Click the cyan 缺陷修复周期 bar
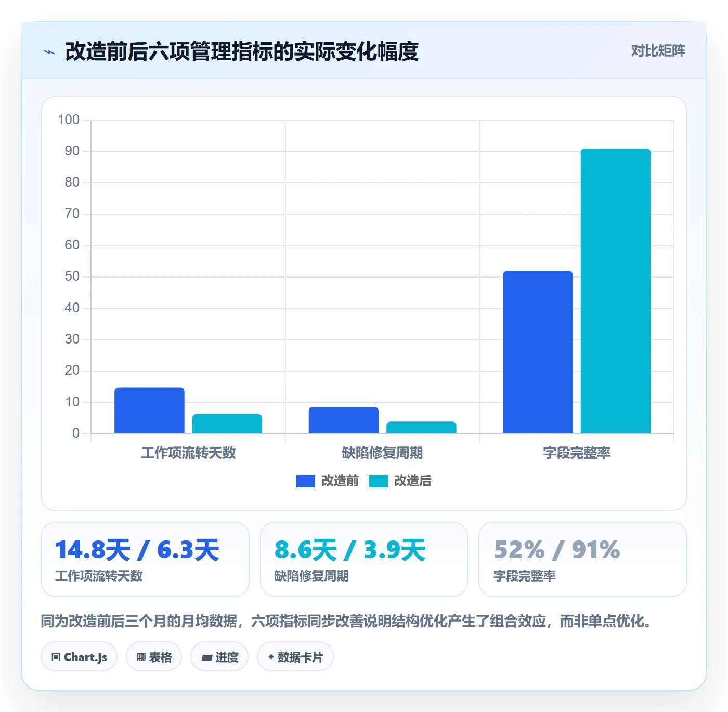 [421, 427]
